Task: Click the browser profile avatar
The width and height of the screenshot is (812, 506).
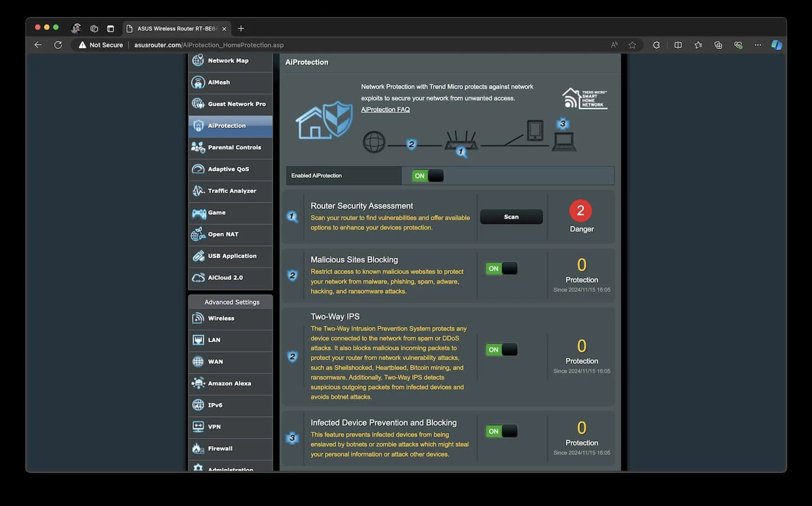Action: (76, 28)
